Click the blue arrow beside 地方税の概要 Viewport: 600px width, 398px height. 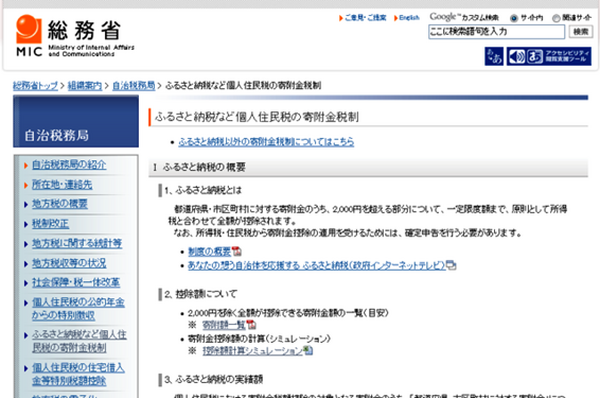click(26, 204)
